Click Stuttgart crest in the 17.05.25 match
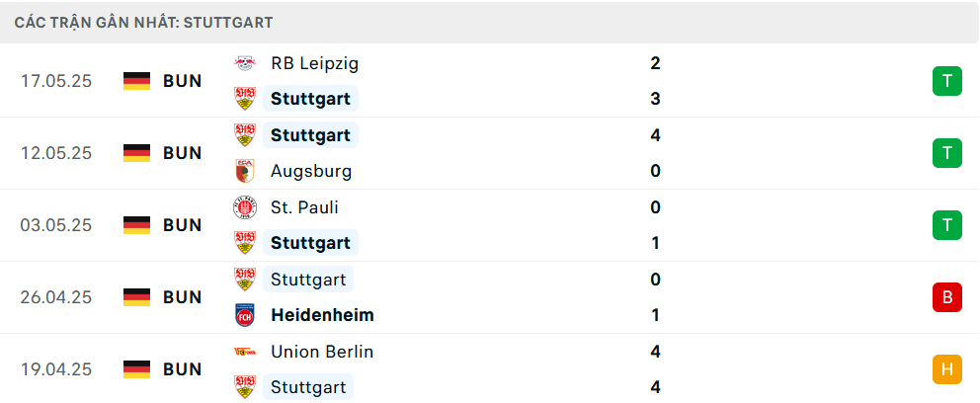The width and height of the screenshot is (980, 403). pos(244,99)
